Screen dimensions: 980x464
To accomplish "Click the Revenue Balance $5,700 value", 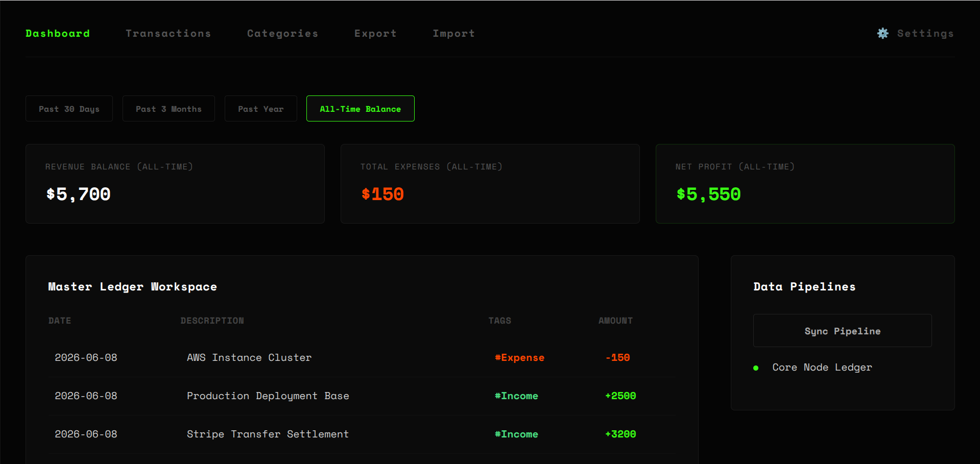I will (x=78, y=194).
